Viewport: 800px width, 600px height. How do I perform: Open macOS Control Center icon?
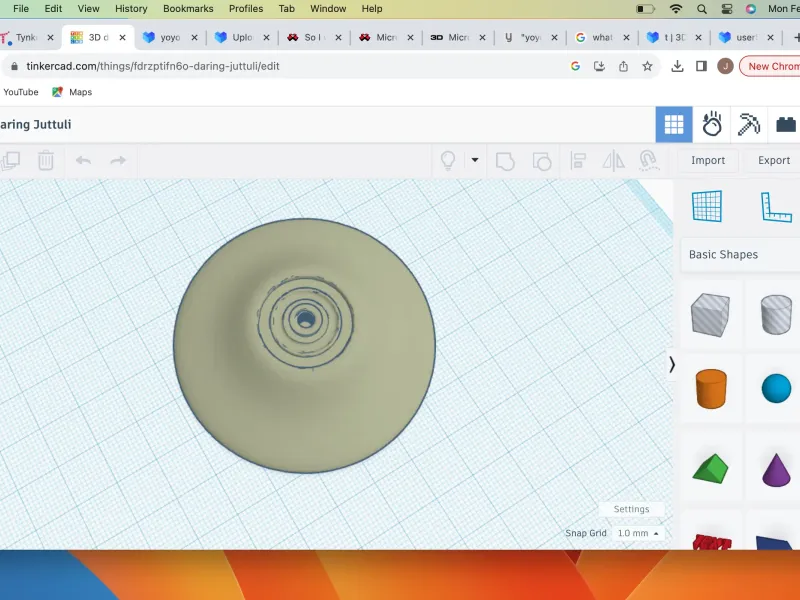[727, 9]
